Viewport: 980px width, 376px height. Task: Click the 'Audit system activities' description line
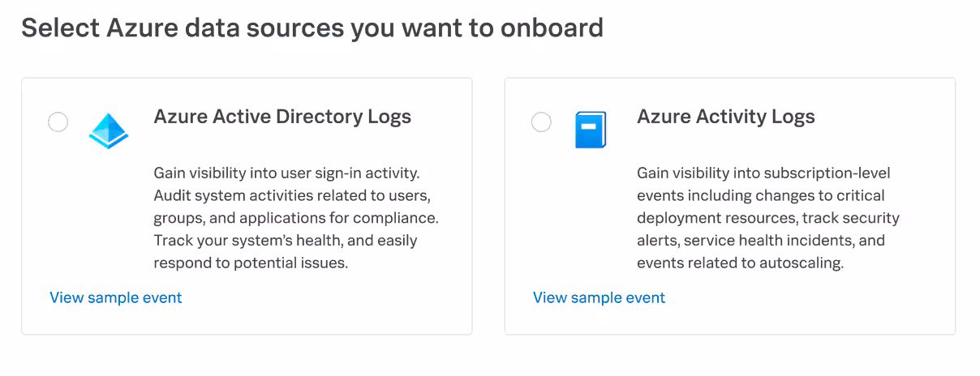click(297, 196)
